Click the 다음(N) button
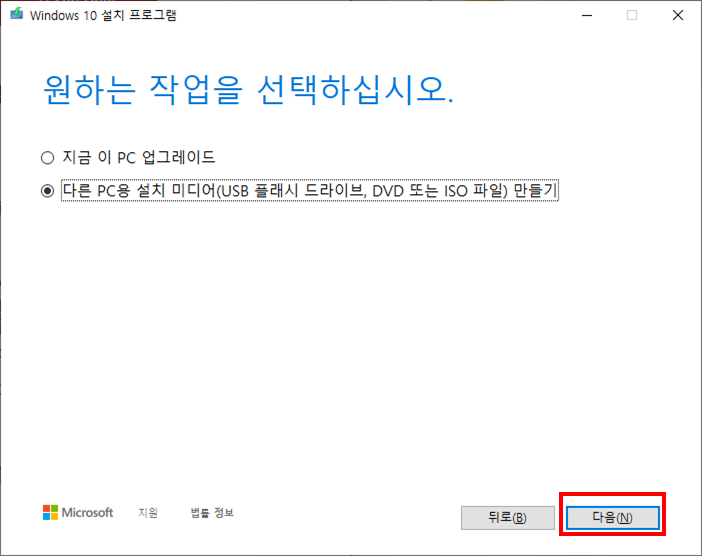The image size is (702, 556). click(612, 518)
